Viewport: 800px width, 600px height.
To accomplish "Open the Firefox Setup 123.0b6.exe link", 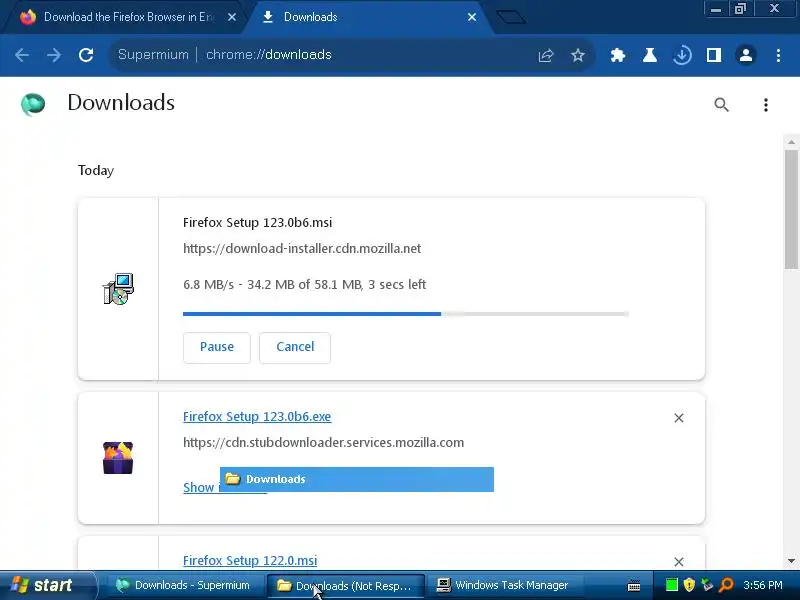I will tap(257, 416).
